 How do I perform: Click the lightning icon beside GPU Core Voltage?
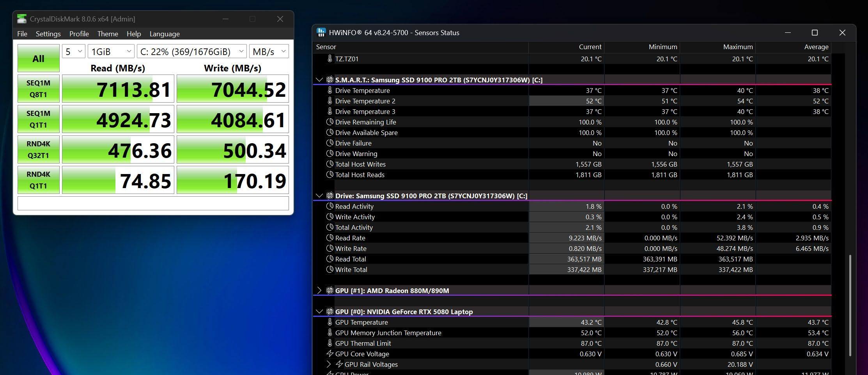pyautogui.click(x=330, y=354)
